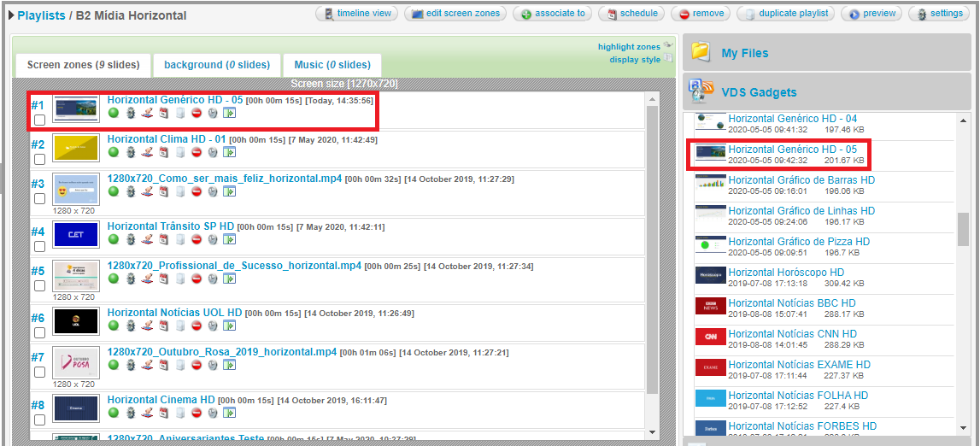This screenshot has height=446, width=980.
Task: Expand the My Files panel
Action: pos(827,53)
